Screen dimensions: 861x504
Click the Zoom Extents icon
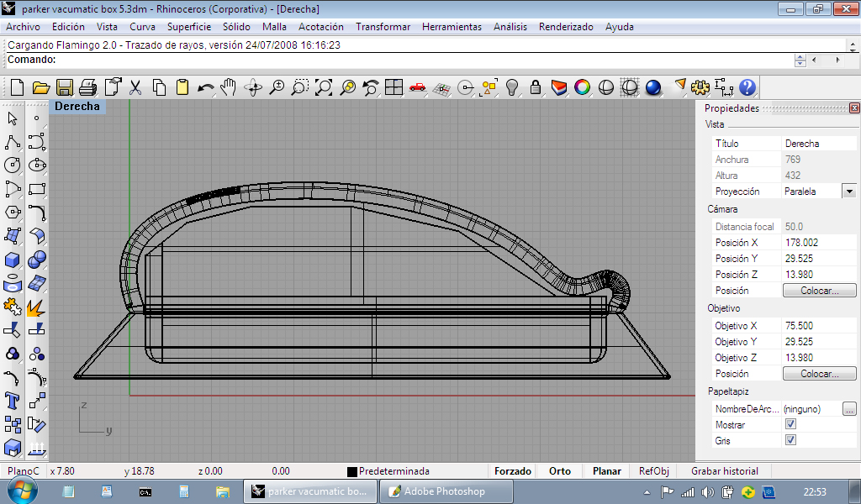(x=324, y=87)
